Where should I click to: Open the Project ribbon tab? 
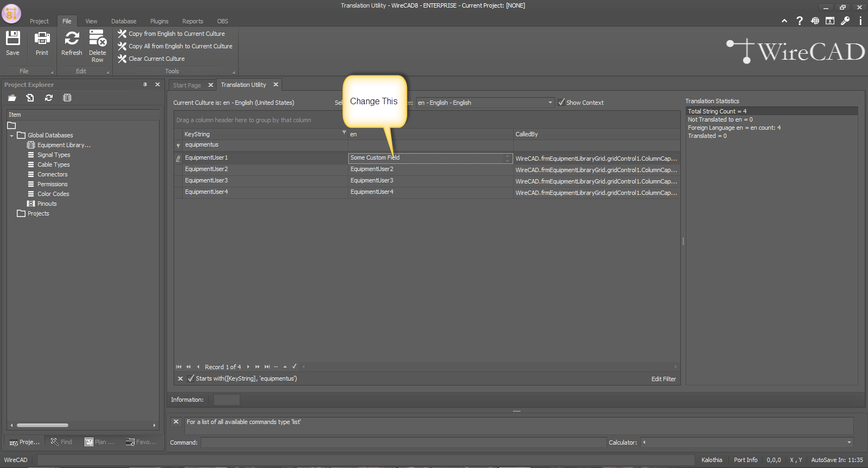coord(39,21)
